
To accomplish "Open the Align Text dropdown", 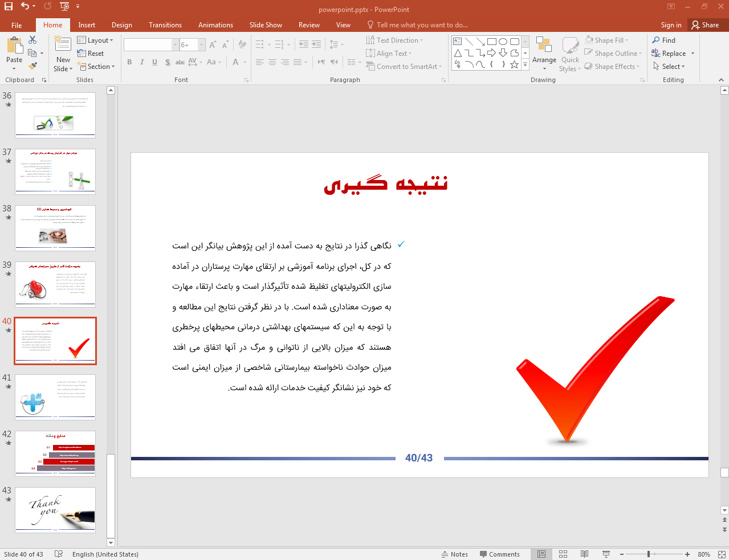I will coord(389,54).
